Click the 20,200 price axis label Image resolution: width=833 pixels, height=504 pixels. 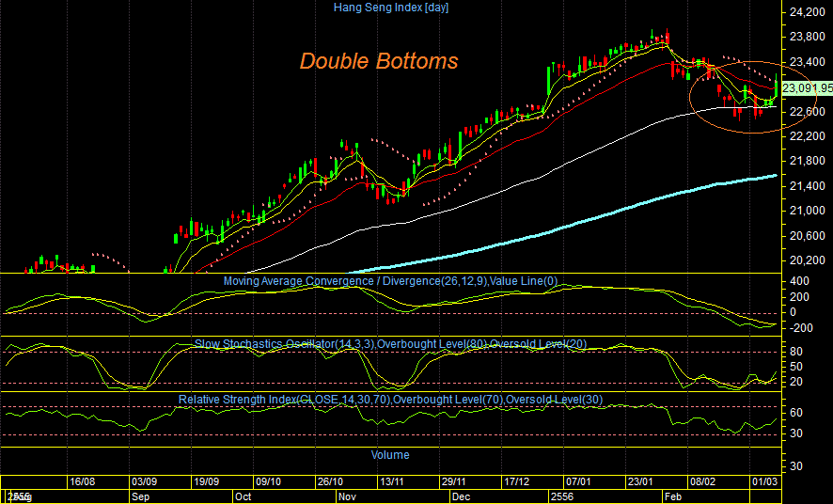click(x=808, y=260)
